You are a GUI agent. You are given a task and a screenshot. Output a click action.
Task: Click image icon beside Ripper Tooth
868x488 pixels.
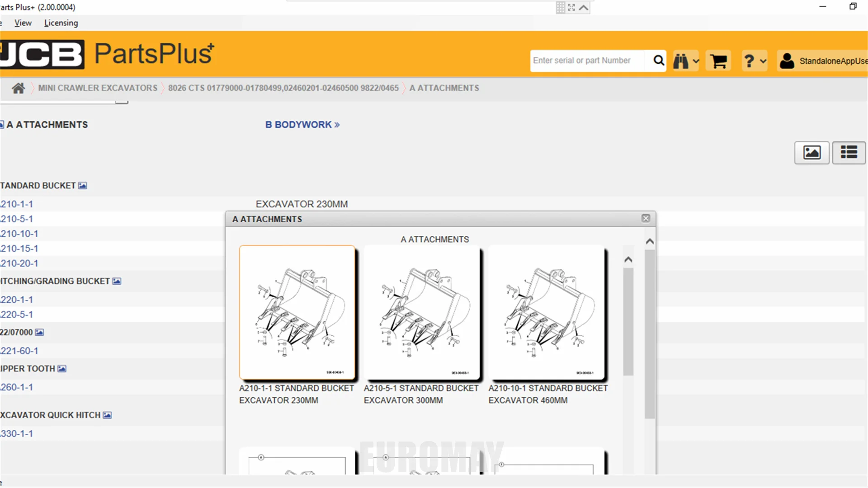tap(62, 369)
